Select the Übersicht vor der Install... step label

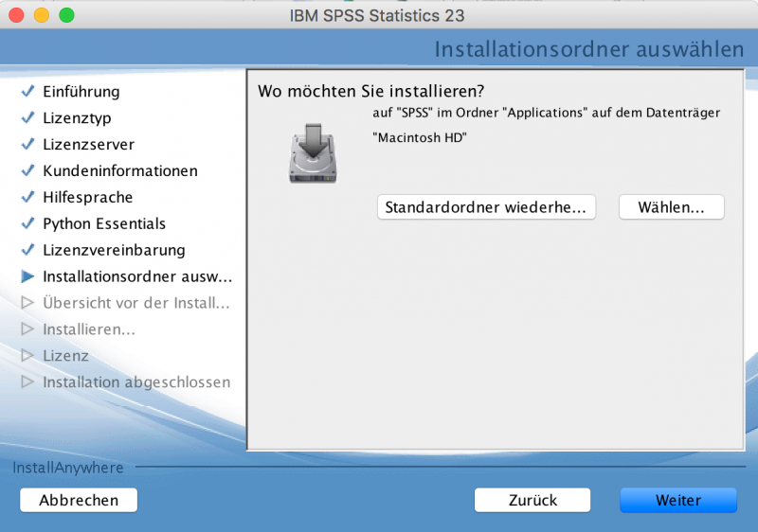coord(136,303)
